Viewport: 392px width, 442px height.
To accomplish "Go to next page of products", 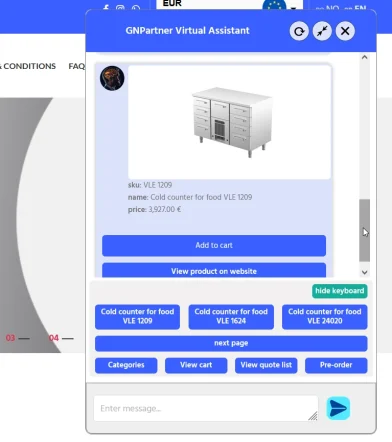I will [231, 343].
